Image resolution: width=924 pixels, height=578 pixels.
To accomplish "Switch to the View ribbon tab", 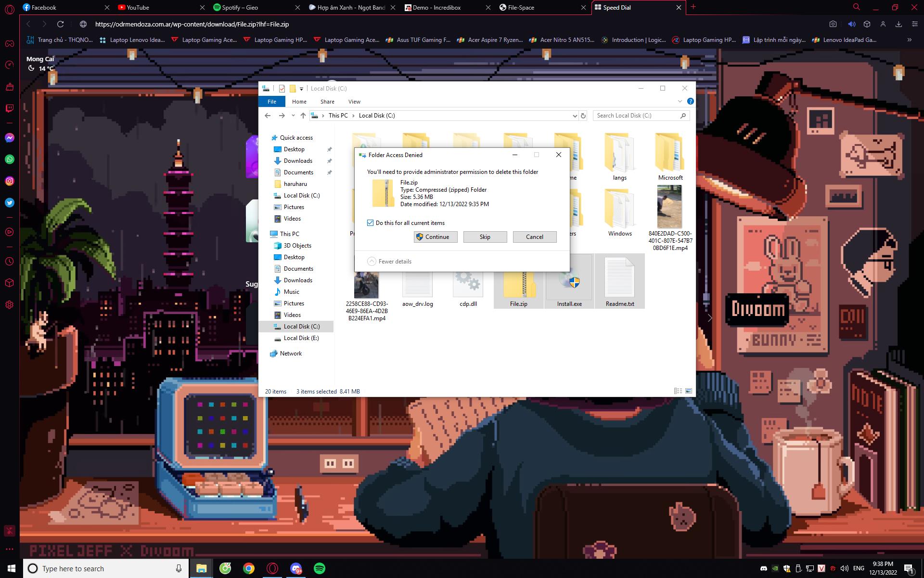I will point(354,102).
